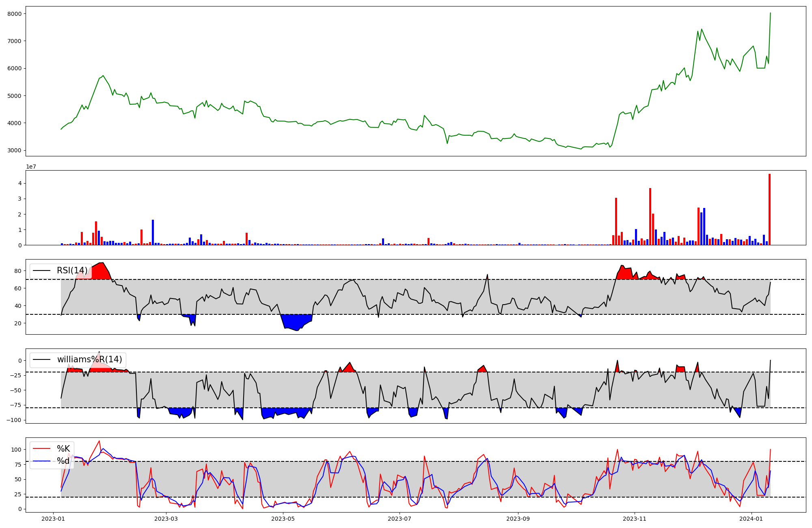Image resolution: width=812 pixels, height=528 pixels.
Task: Click the 2023-09 x-axis date label
Action: click(x=518, y=519)
